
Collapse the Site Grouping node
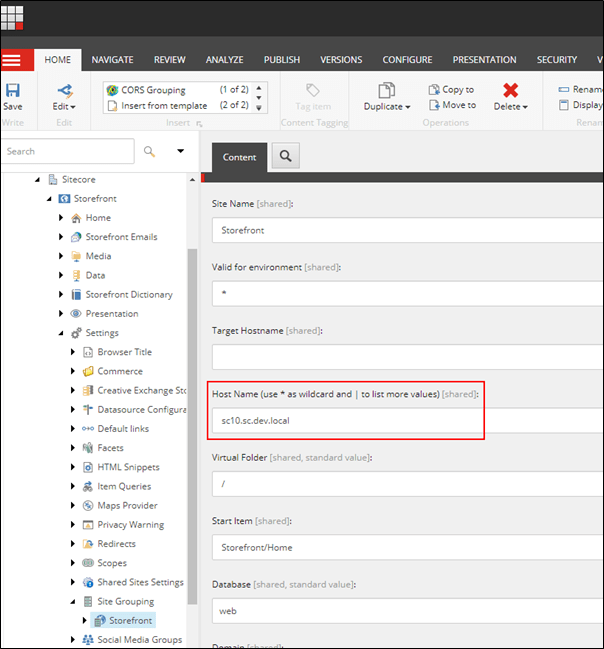73,602
